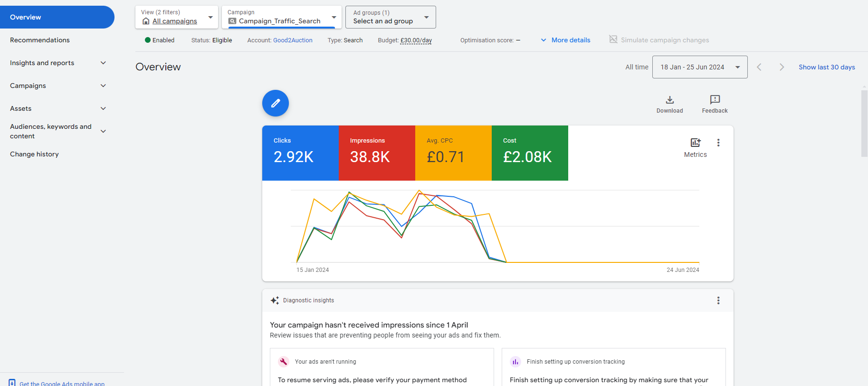This screenshot has height=386, width=868.
Task: Click the Diagnostic insights sparkle icon
Action: coord(275,300)
